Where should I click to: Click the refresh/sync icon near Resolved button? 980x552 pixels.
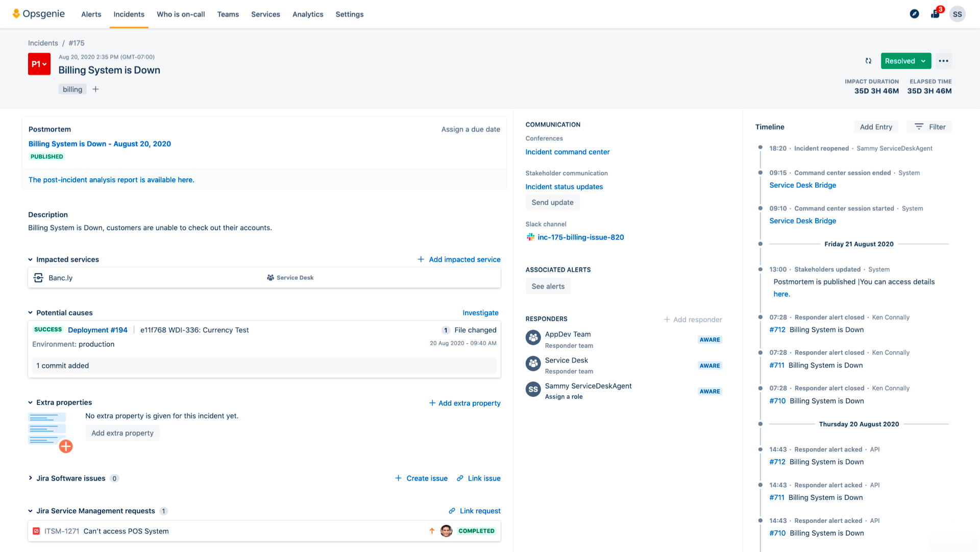pos(868,61)
